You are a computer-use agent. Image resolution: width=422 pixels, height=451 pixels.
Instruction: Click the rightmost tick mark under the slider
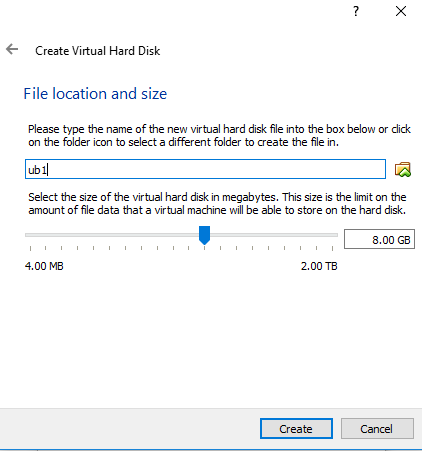(332, 248)
